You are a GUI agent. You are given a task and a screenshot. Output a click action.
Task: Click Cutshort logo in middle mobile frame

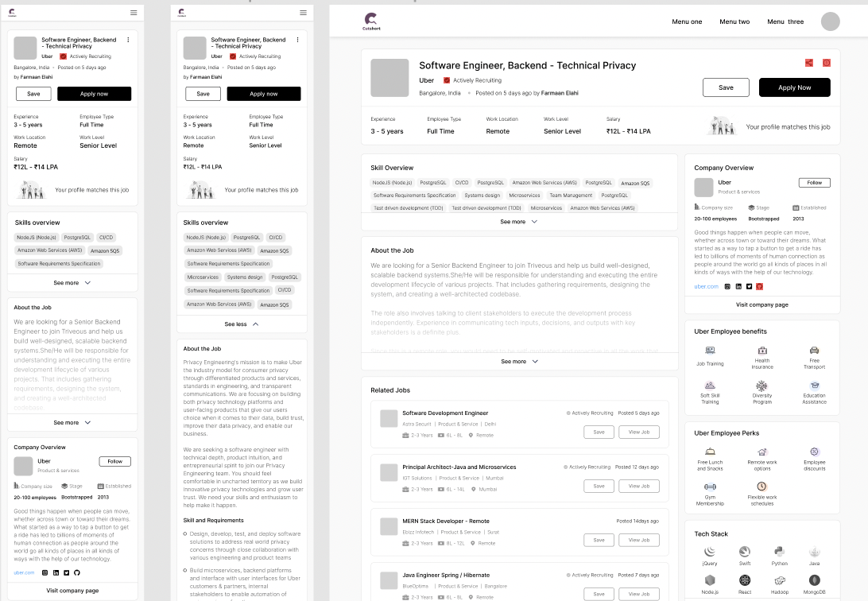[x=181, y=13]
